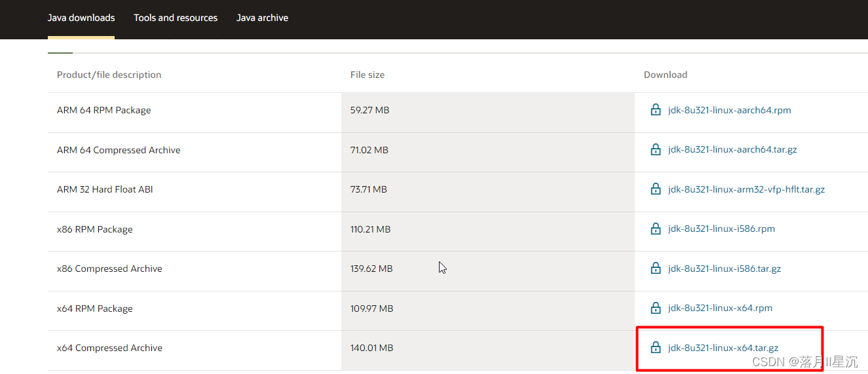Select the 73.71 MB file size

pos(369,189)
